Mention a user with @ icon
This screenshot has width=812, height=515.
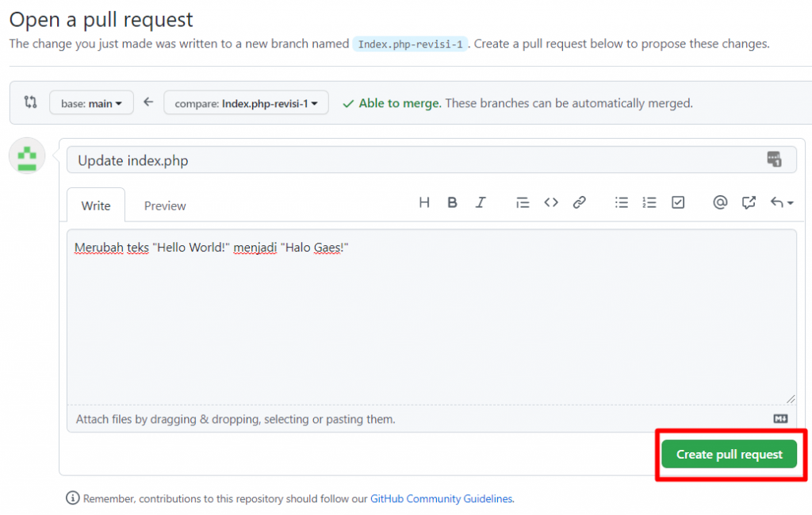720,202
